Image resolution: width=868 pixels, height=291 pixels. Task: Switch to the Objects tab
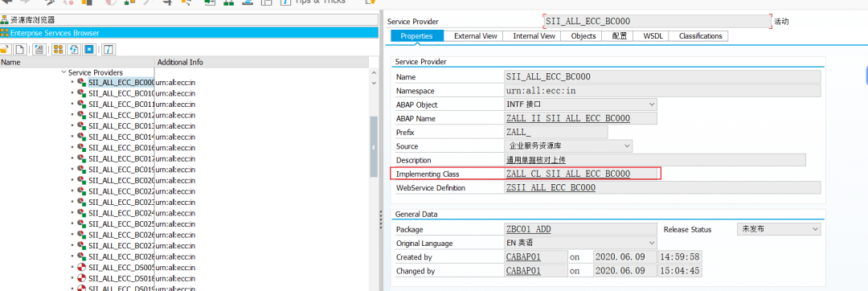(x=583, y=36)
